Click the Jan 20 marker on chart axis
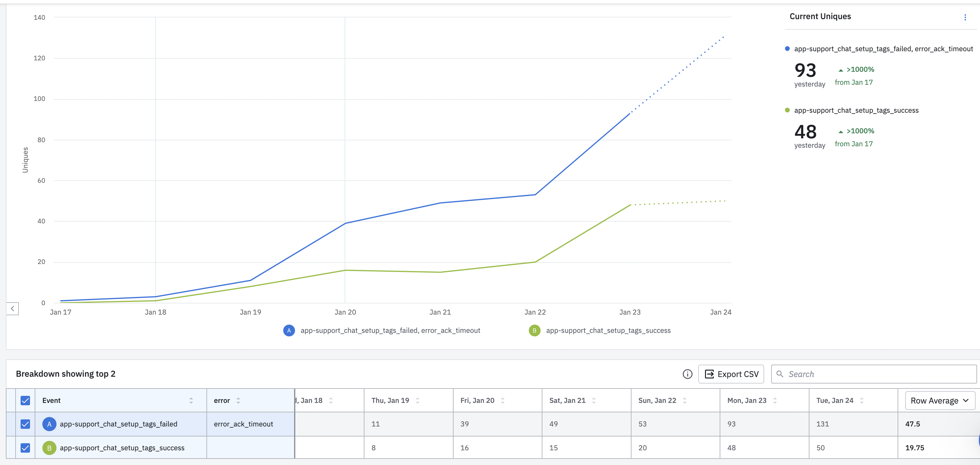Viewport: 980px width, 465px height. (x=345, y=312)
